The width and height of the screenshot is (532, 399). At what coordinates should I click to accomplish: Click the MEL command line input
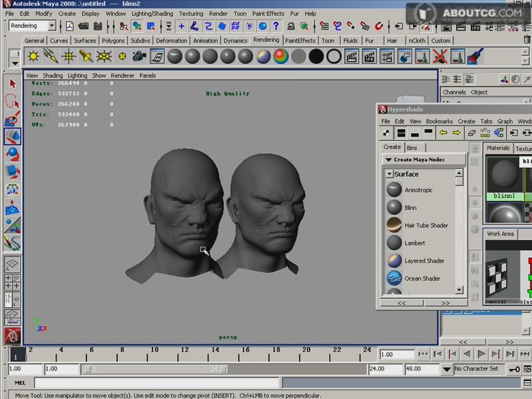point(156,383)
